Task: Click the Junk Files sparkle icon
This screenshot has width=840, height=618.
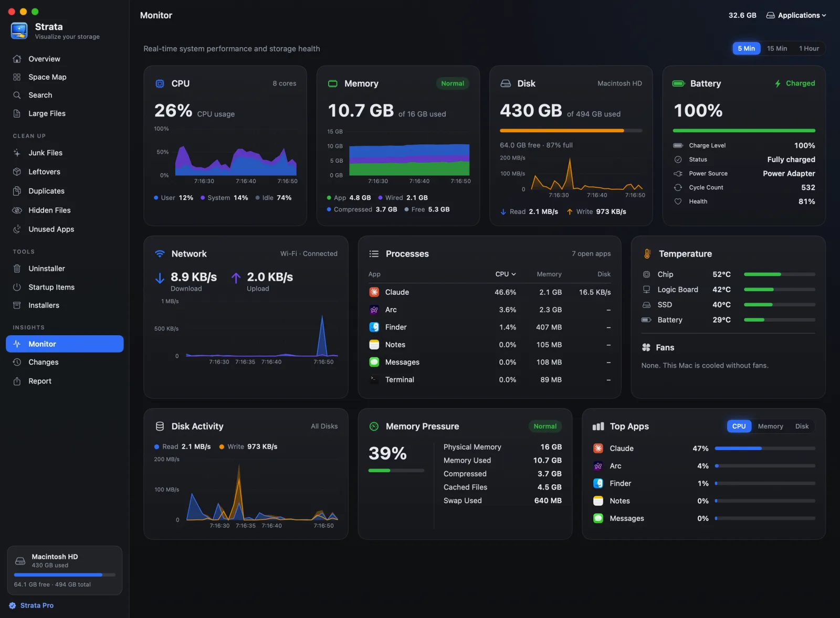Action: click(x=17, y=153)
